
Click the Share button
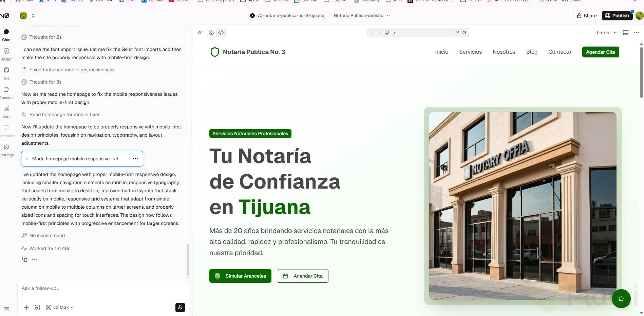point(587,16)
